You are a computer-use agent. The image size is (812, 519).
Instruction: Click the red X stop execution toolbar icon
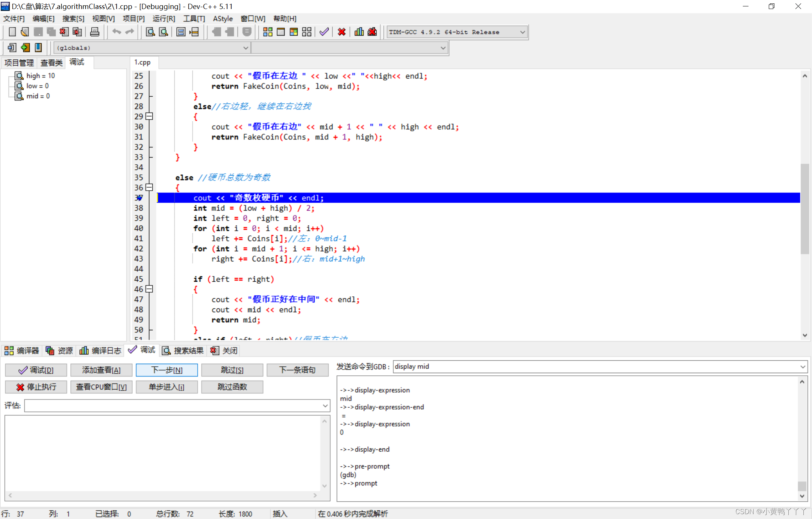pyautogui.click(x=341, y=32)
